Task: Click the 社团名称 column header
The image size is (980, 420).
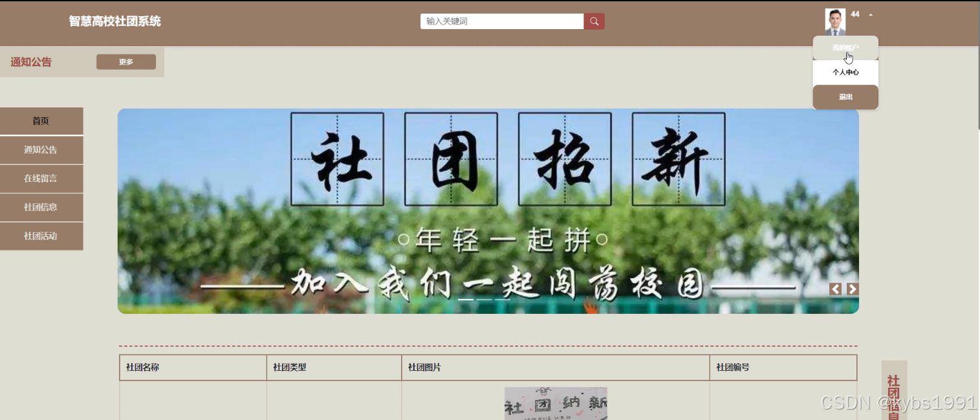Action: pos(193,368)
